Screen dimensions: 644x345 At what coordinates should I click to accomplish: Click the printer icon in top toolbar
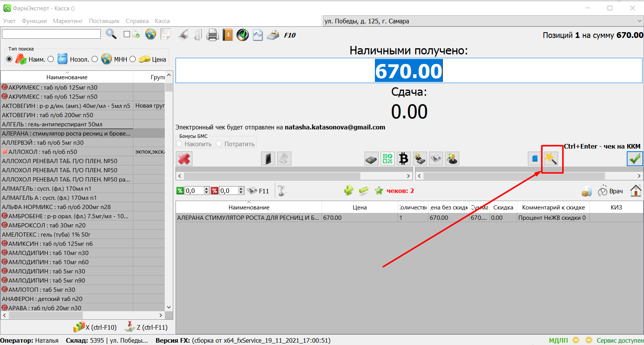212,35
